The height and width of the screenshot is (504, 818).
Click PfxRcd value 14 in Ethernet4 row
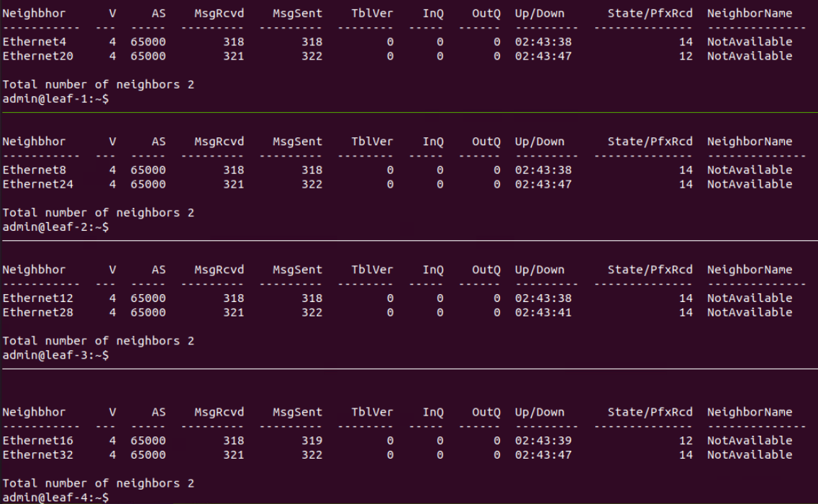click(x=686, y=42)
